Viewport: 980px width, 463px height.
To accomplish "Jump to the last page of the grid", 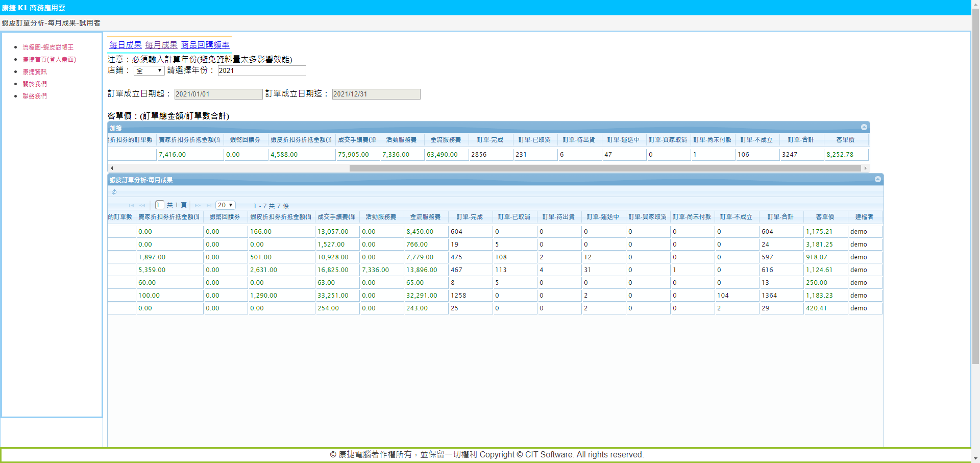I will pos(209,205).
